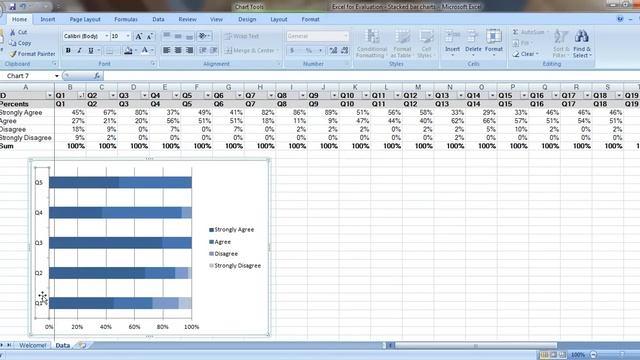Open the Q2 column filter dropdown
The image size is (640, 360).
[x=113, y=96]
